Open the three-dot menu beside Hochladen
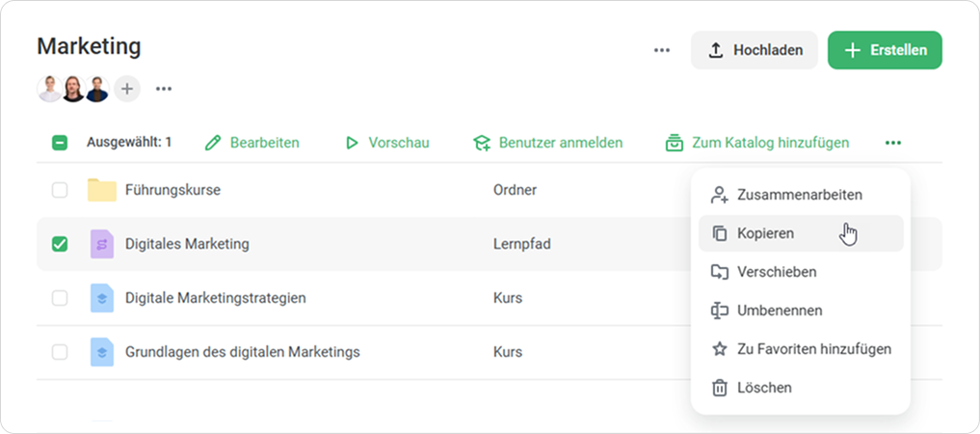The width and height of the screenshot is (980, 434). (662, 50)
